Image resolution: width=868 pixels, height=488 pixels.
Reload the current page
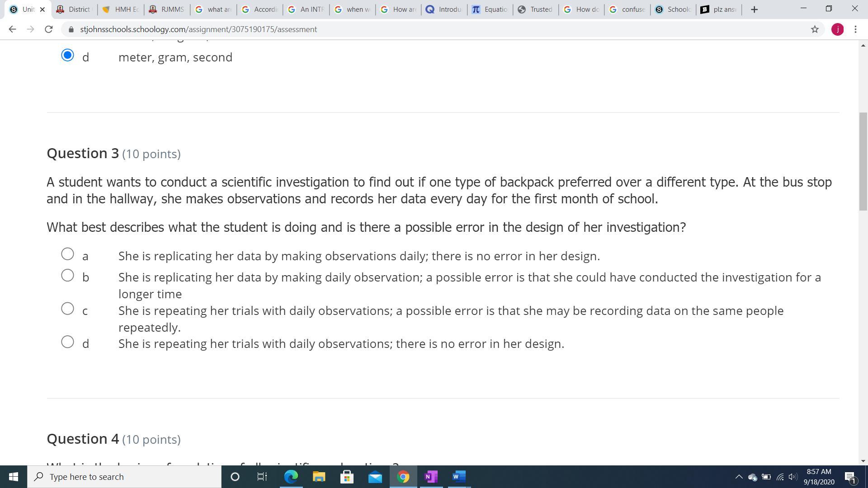49,29
